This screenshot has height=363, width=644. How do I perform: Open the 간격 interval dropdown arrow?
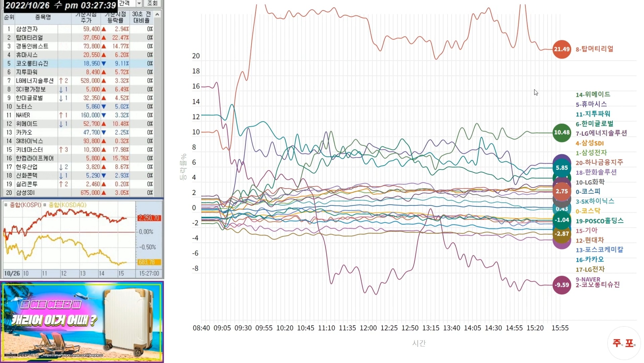pos(139,3)
